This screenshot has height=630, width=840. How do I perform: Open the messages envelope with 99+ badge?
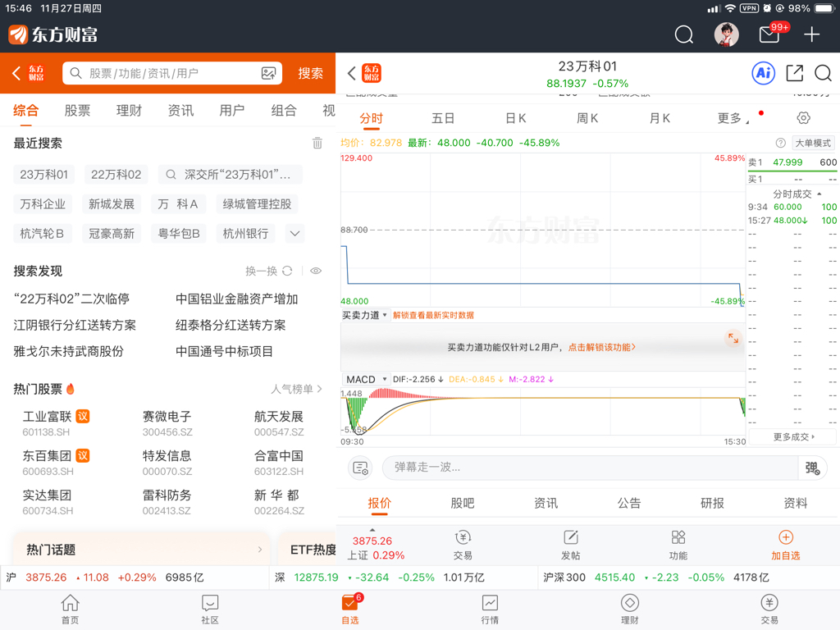click(769, 34)
